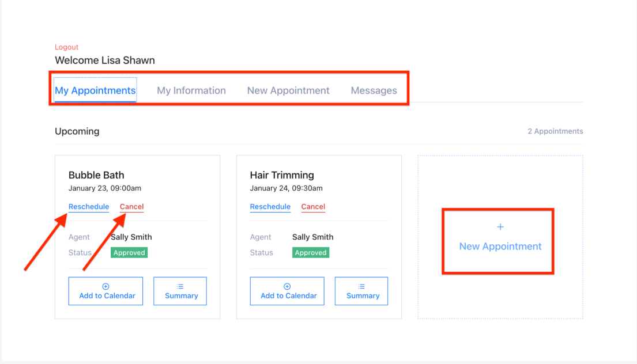View Bubble Bath appointment Summary
The image size is (637, 364).
(x=180, y=291)
